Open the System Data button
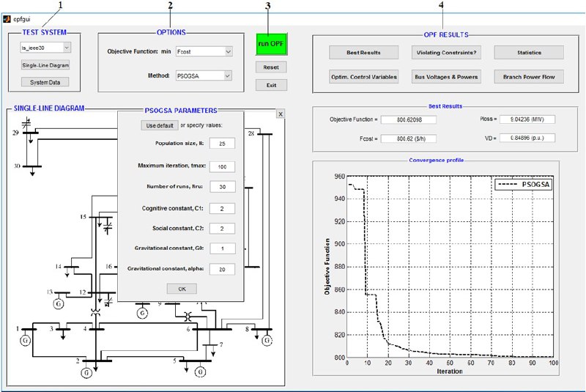This screenshot has height=392, width=586. [45, 82]
